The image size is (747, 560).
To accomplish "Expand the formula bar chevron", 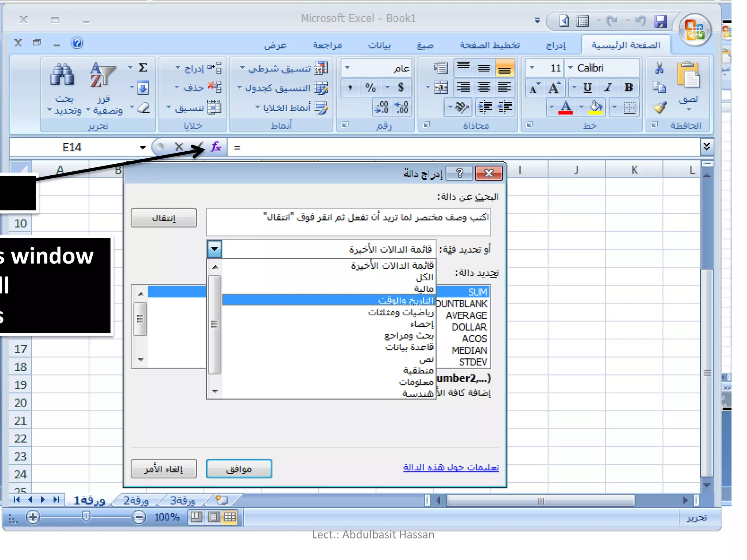I will pyautogui.click(x=707, y=147).
